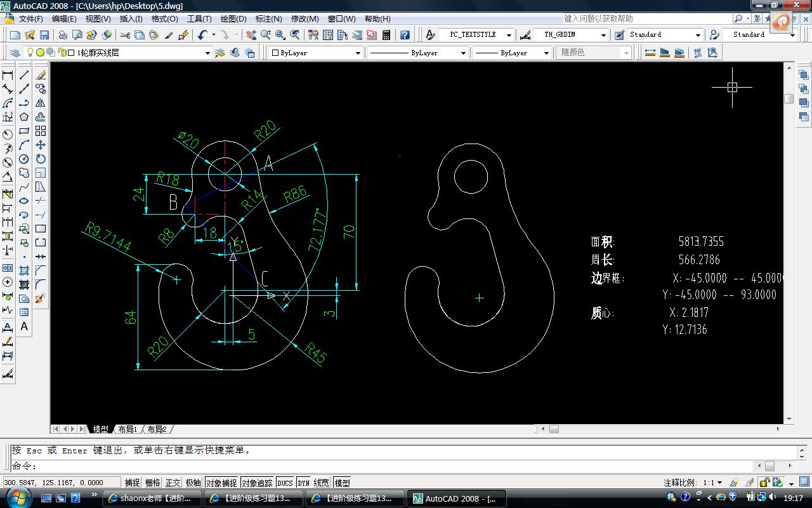
Task: Open the 标注(N) menu
Action: tap(268, 18)
